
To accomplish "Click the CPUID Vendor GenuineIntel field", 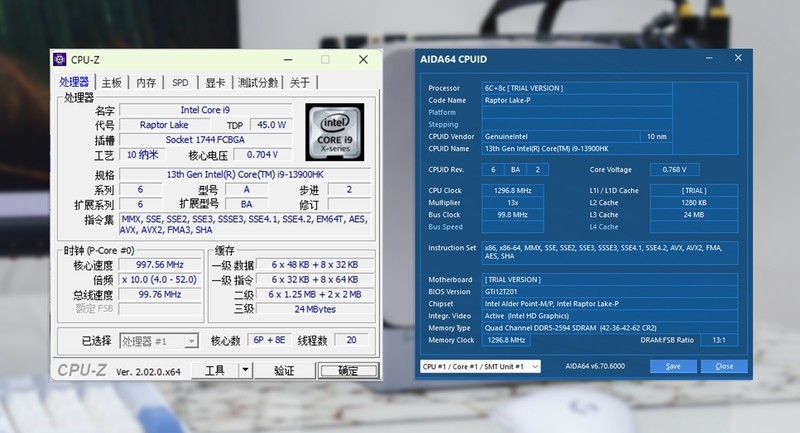I will (561, 136).
